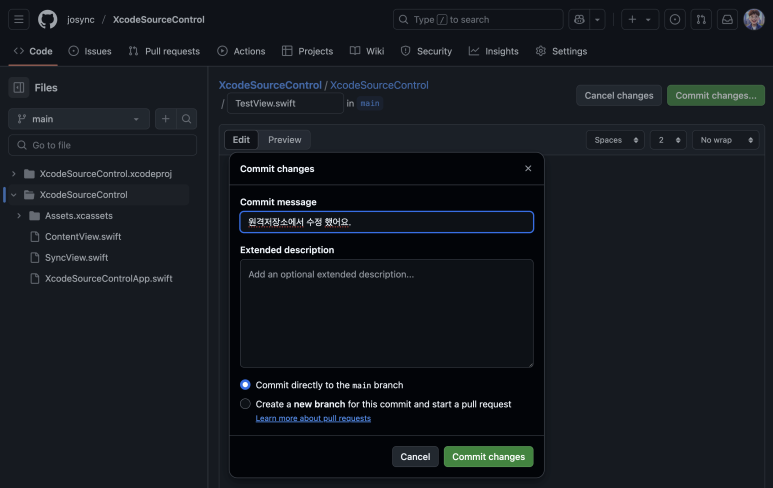Switch to the Security tab

tap(426, 51)
